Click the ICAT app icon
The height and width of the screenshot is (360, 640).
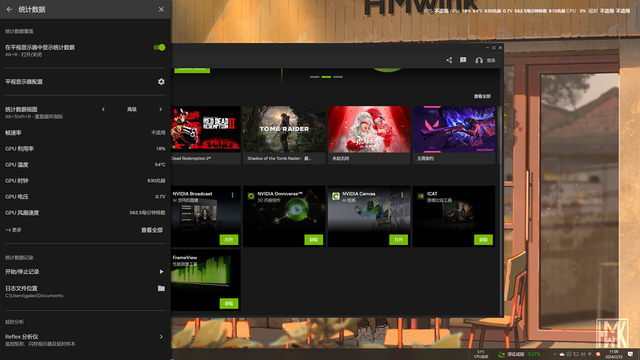click(420, 196)
